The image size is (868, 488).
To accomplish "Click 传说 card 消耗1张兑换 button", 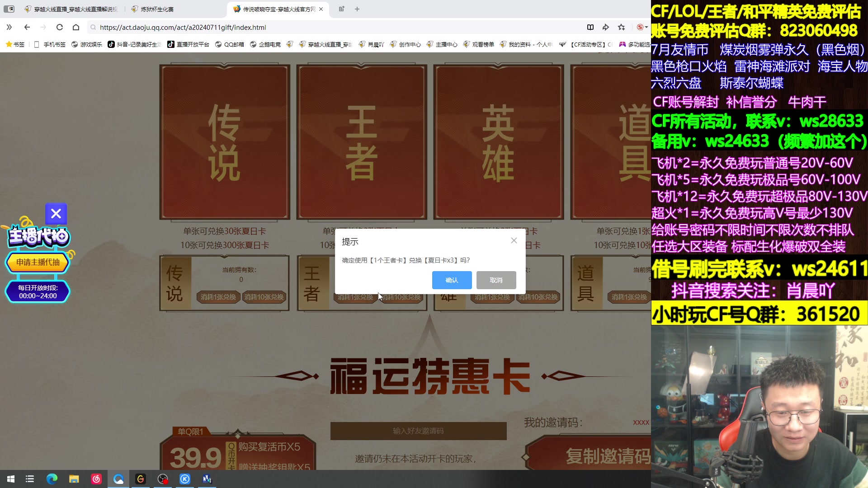I will [218, 297].
